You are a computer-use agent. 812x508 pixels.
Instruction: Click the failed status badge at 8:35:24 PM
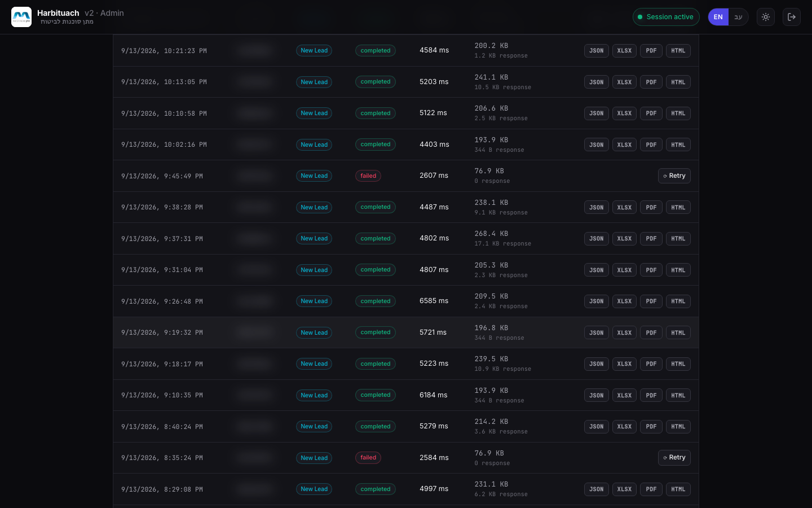pos(368,458)
